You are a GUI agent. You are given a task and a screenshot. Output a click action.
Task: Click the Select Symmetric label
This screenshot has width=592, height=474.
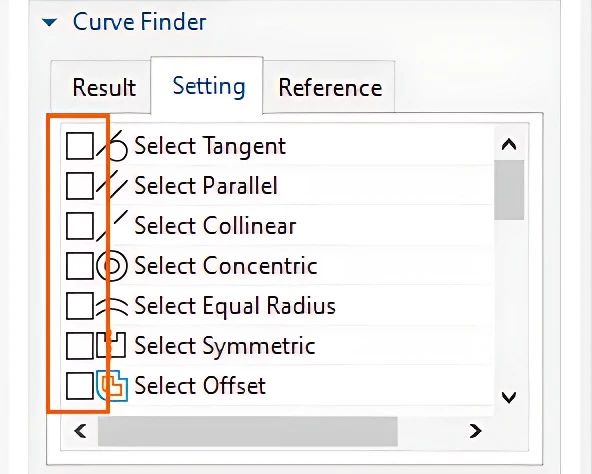point(225,345)
